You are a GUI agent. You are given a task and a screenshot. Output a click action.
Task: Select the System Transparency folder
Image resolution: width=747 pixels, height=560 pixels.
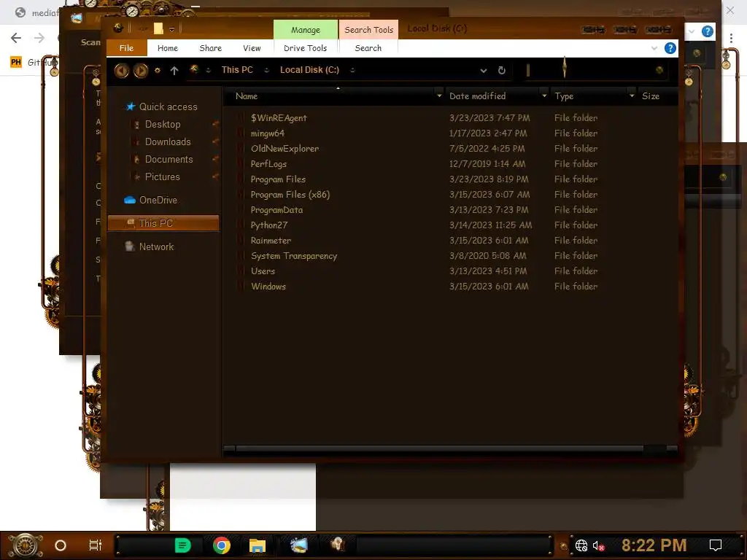click(x=294, y=256)
